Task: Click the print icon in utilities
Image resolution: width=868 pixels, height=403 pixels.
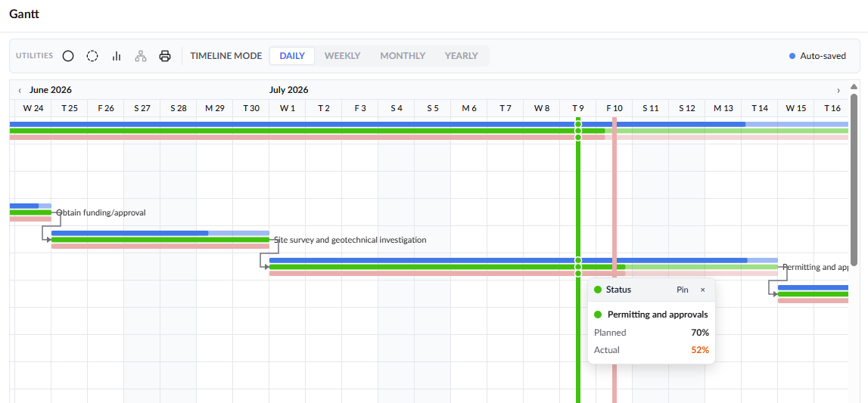Action: [165, 56]
